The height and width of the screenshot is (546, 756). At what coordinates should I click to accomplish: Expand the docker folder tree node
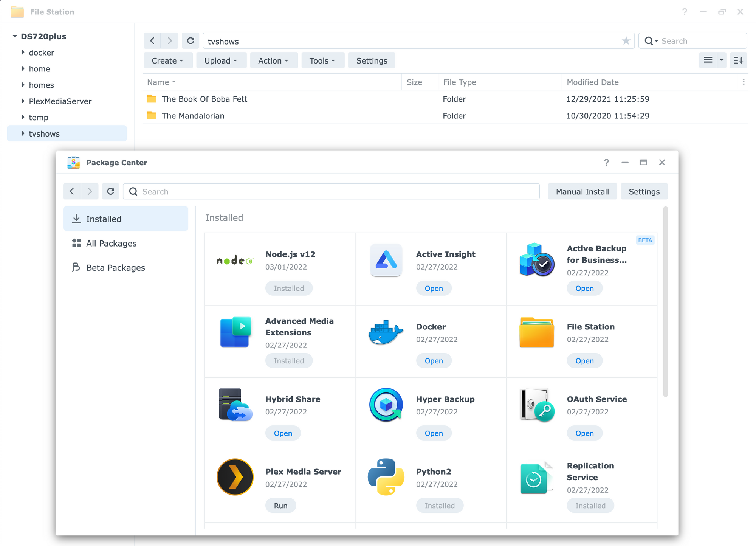(23, 53)
